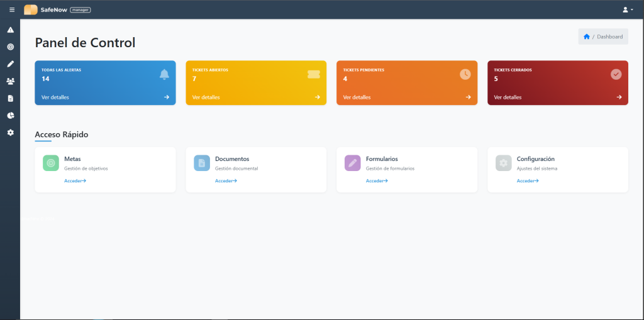Open alerts via warning triangle sidebar icon

[10, 30]
